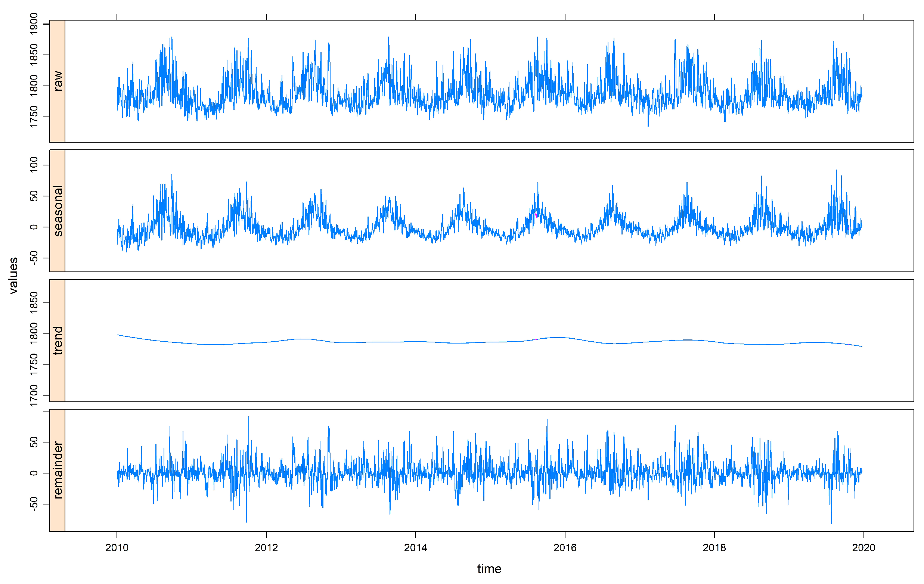Click the trend line start at 2010

coord(118,335)
